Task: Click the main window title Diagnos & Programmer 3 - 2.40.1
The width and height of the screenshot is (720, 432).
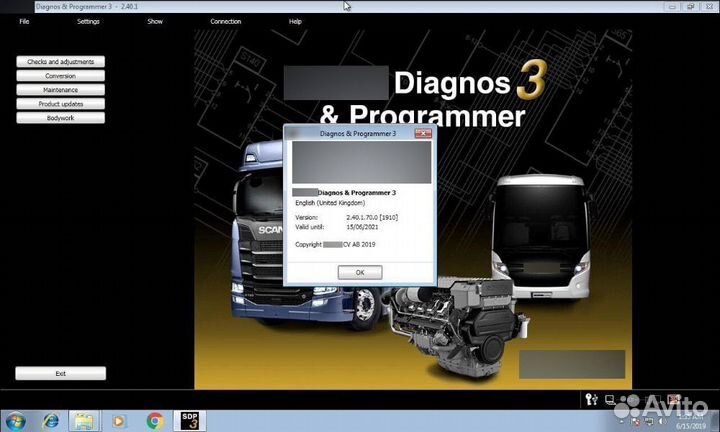Action: pos(87,6)
